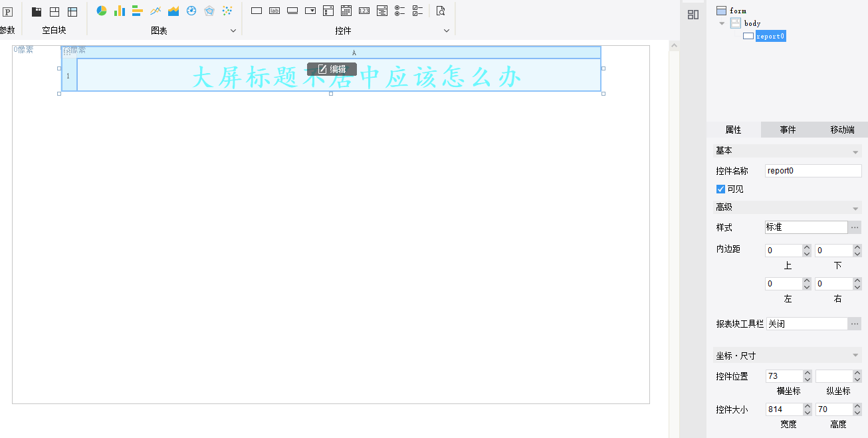
Task: Insert a horizontal bar chart
Action: (138, 11)
